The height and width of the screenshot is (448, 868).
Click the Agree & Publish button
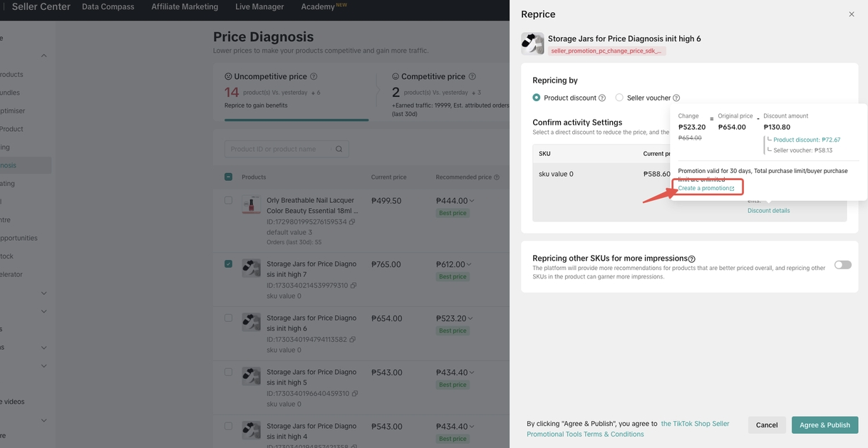pos(825,425)
